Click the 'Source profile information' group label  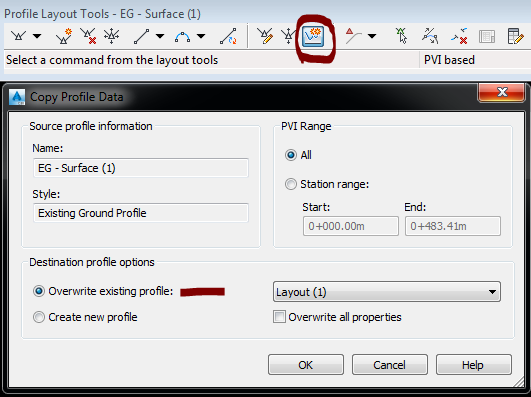point(91,126)
